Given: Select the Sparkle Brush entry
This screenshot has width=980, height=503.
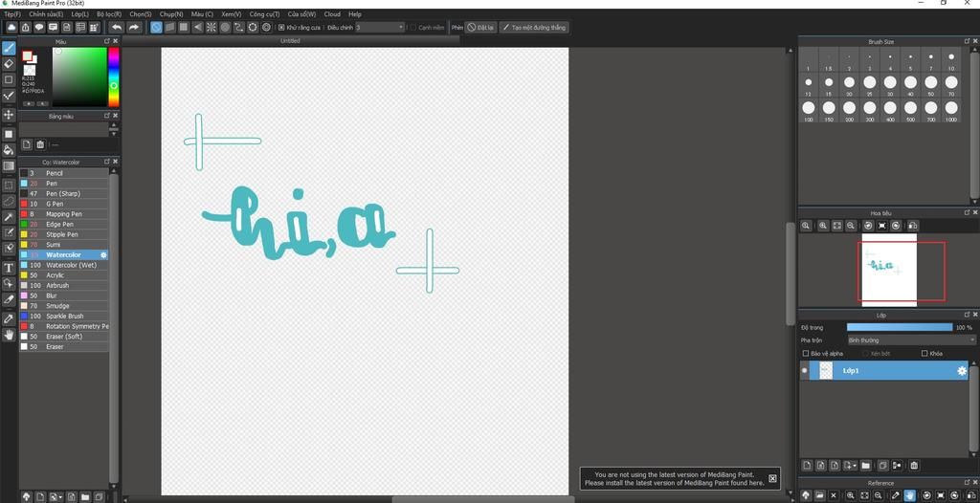Looking at the screenshot, I should point(64,317).
